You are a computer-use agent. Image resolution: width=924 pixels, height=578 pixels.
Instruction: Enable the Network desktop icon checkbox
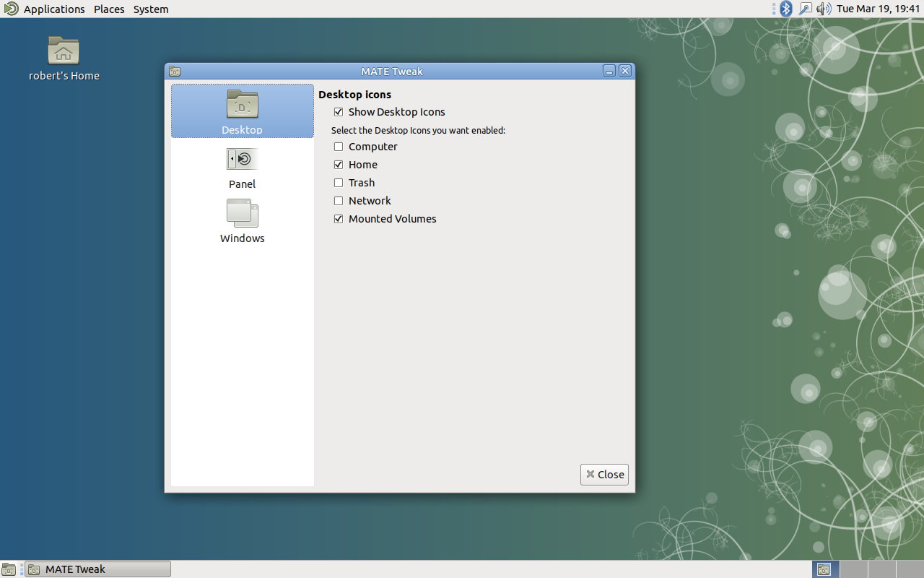coord(339,201)
